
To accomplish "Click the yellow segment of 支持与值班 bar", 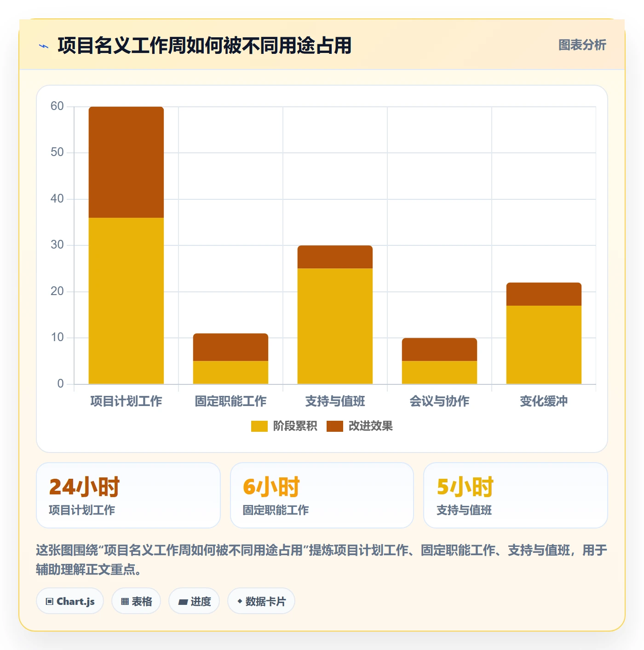I will [x=335, y=326].
